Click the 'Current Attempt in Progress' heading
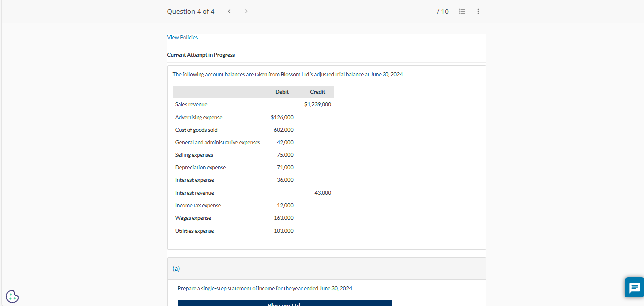The image size is (644, 306). point(201,55)
